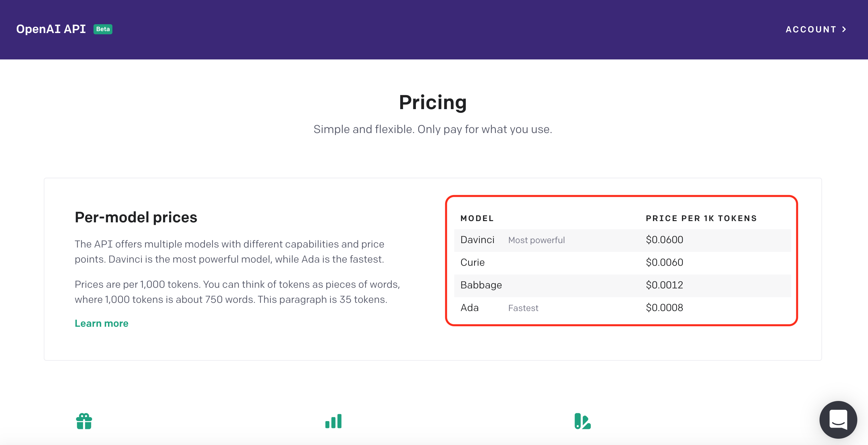
Task: Open the chat support widget
Action: coord(838,420)
